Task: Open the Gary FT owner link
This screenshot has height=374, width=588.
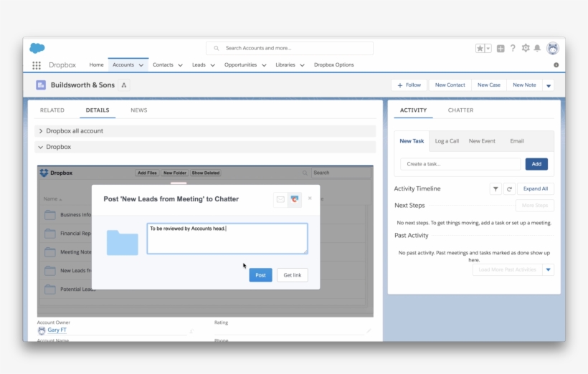Action: (57, 330)
